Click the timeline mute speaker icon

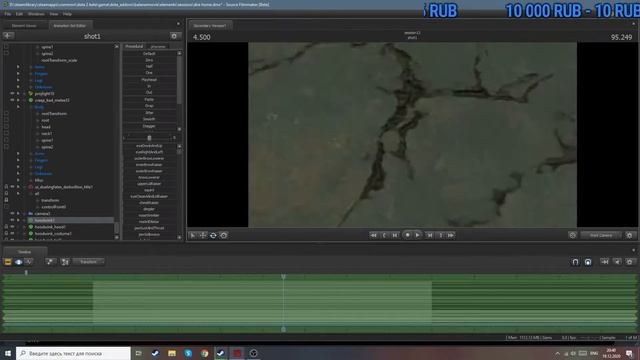point(617,262)
